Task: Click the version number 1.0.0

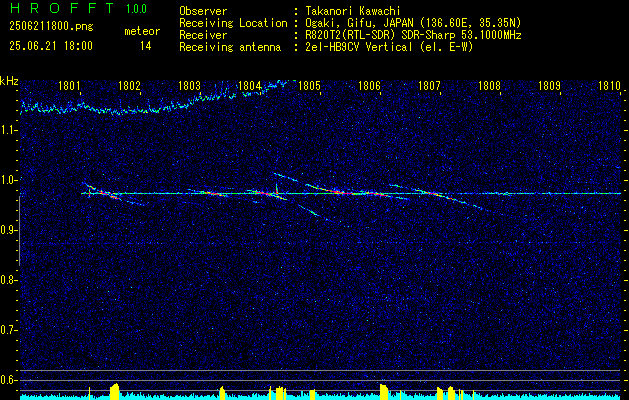Action: pyautogui.click(x=136, y=9)
